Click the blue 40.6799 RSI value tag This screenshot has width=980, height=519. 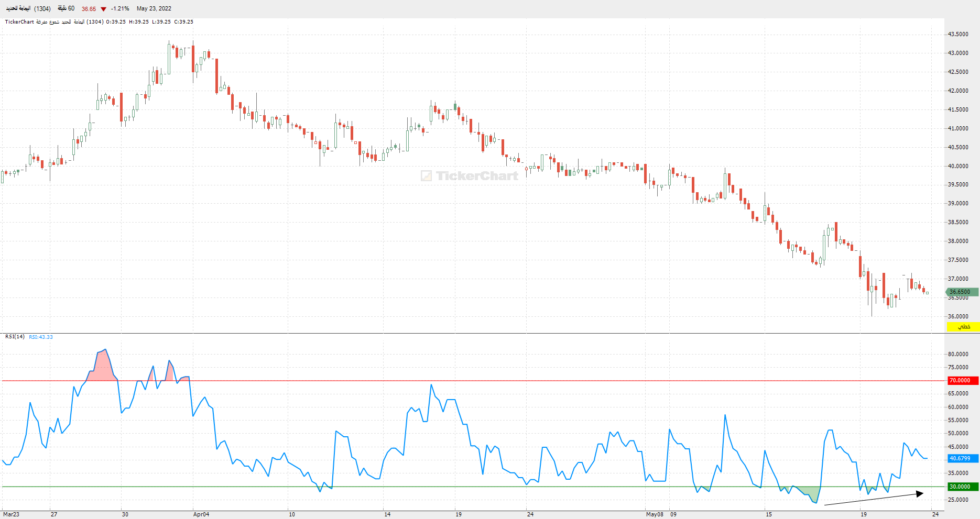point(963,458)
